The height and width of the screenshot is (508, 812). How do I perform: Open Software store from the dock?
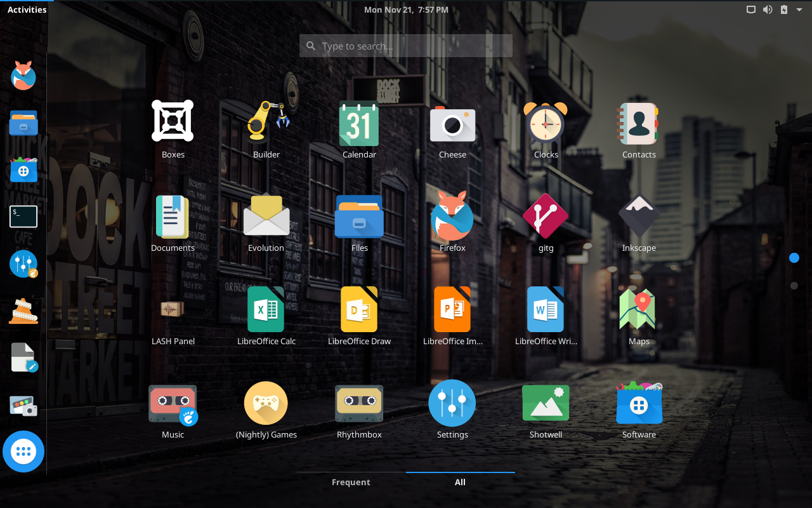pos(23,170)
